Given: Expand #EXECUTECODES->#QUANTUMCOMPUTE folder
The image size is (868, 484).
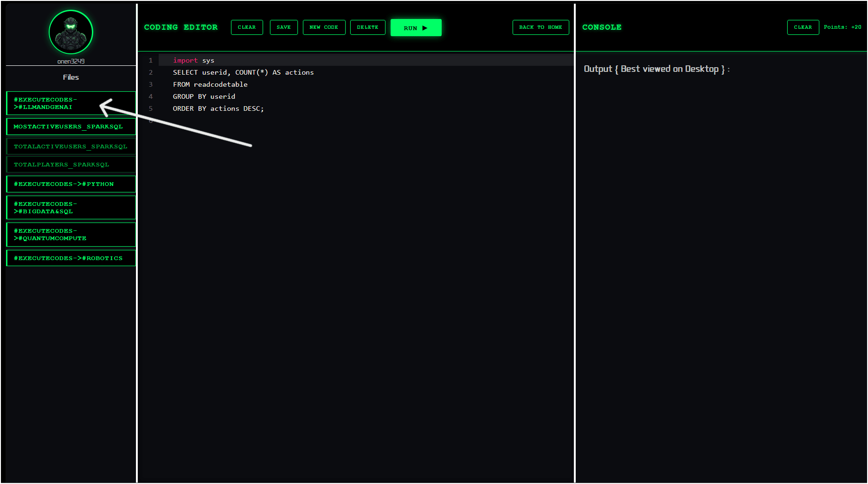Looking at the screenshot, I should pos(71,234).
